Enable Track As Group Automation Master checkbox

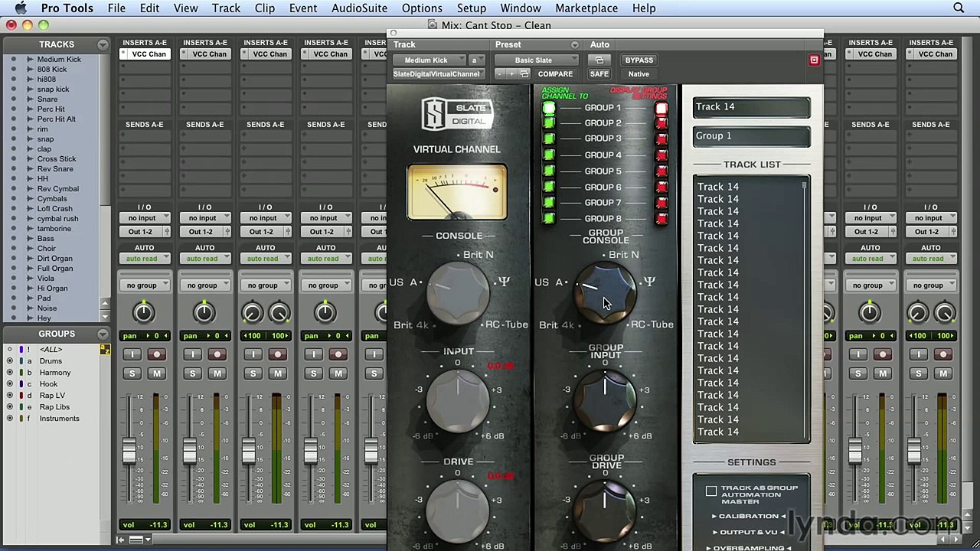[711, 491]
